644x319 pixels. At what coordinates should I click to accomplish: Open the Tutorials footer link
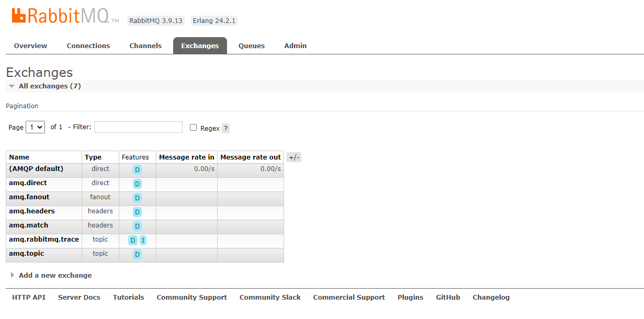129,297
